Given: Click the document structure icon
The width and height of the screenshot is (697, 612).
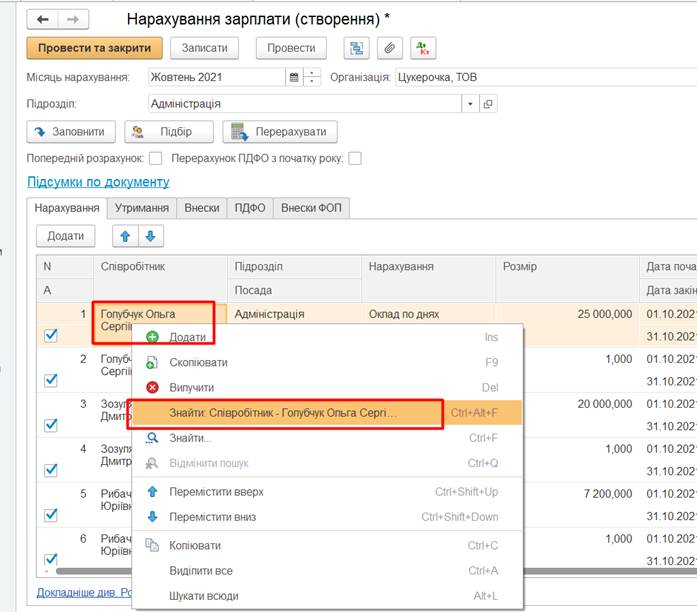Looking at the screenshot, I should 356,48.
